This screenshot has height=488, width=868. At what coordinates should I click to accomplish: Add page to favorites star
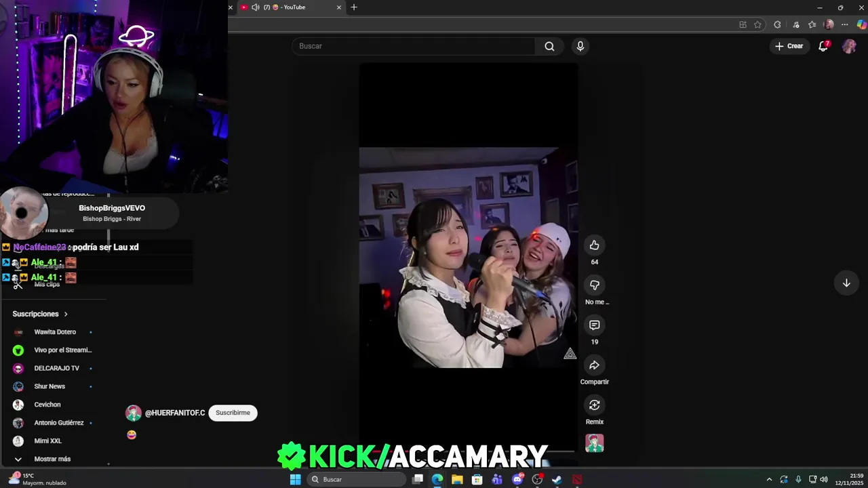pos(757,24)
